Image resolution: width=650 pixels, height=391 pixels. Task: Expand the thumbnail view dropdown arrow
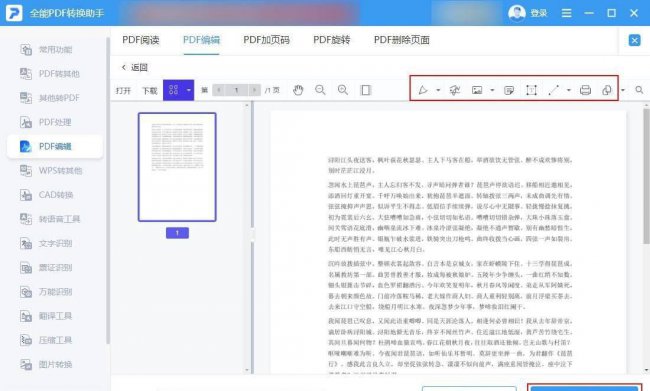(189, 90)
